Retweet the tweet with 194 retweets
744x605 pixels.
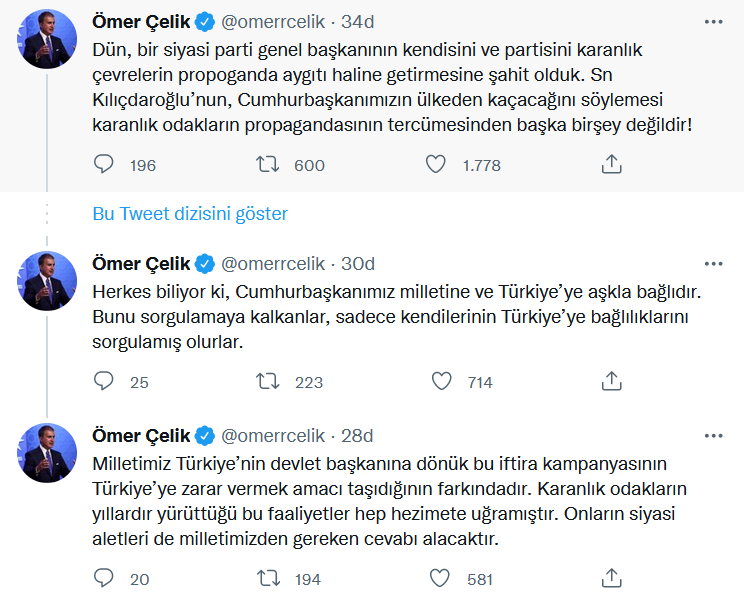269,578
